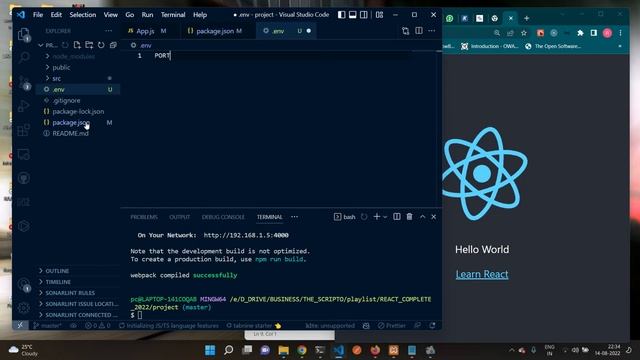
Task: Toggle primary side bar in title bar
Action: click(342, 15)
